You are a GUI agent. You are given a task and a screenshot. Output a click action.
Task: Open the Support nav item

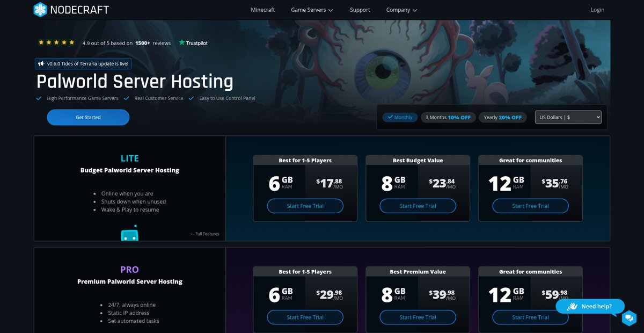click(360, 10)
